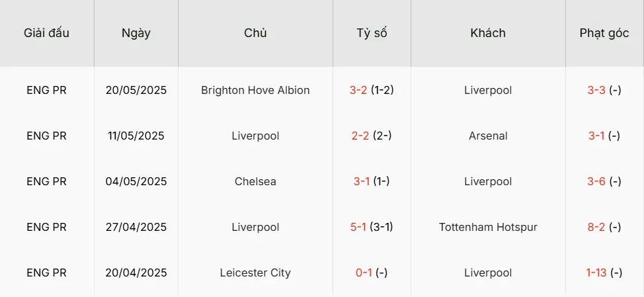Click the Tỷ số column header
644x297 pixels.
[372, 33]
